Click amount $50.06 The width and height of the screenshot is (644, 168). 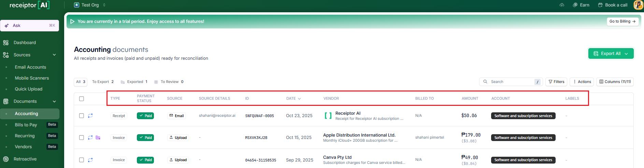469,116
